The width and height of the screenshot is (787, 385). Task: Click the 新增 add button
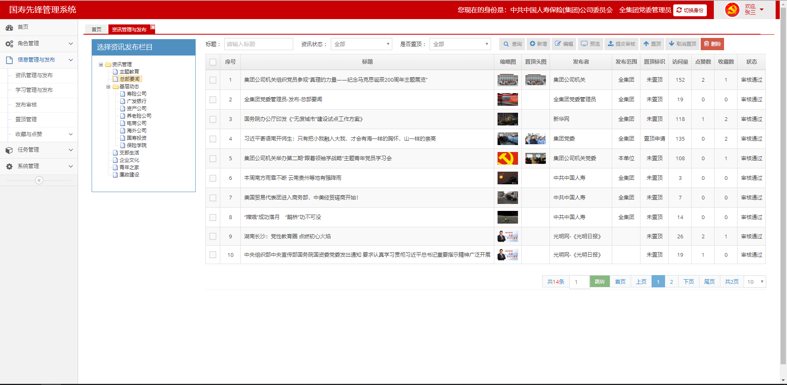point(539,44)
